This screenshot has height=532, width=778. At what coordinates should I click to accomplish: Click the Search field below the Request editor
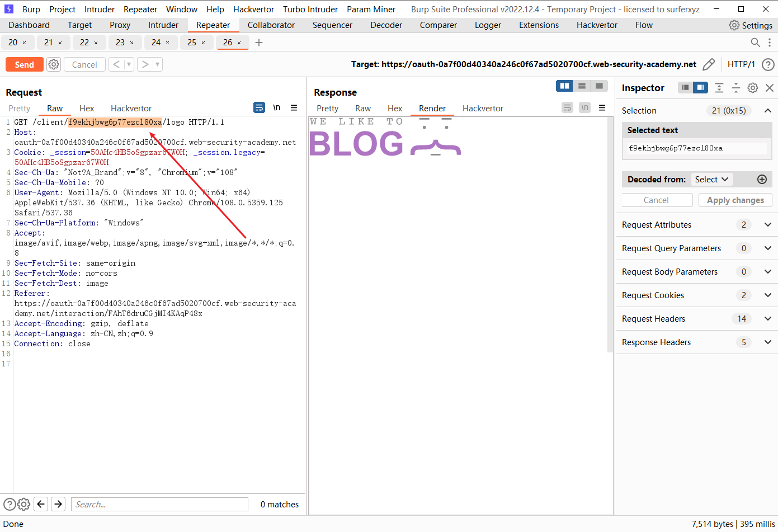159,504
